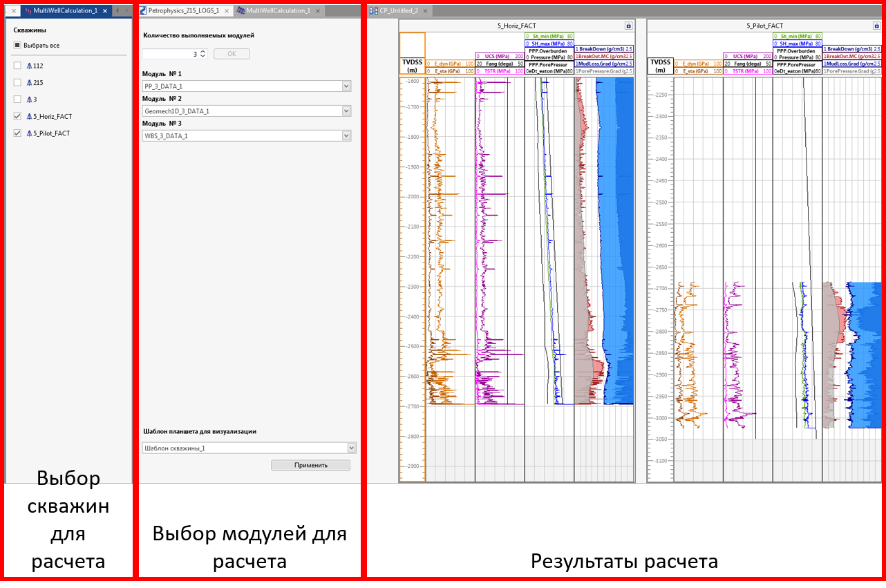The width and height of the screenshot is (886, 588).
Task: Click the well icon beside 112
Action: click(29, 66)
